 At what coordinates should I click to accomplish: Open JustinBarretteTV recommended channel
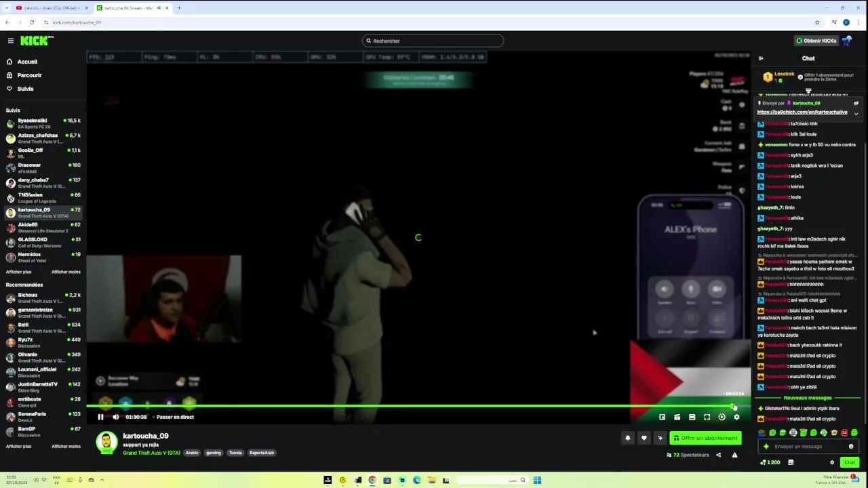pyautogui.click(x=43, y=387)
